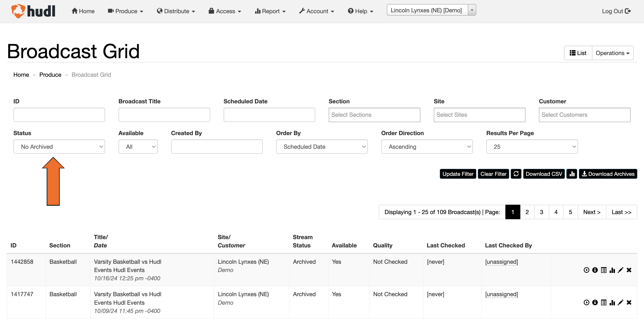Open info details for broadcast 1417747
Screen dimensions: 644x319
[x=595, y=302]
